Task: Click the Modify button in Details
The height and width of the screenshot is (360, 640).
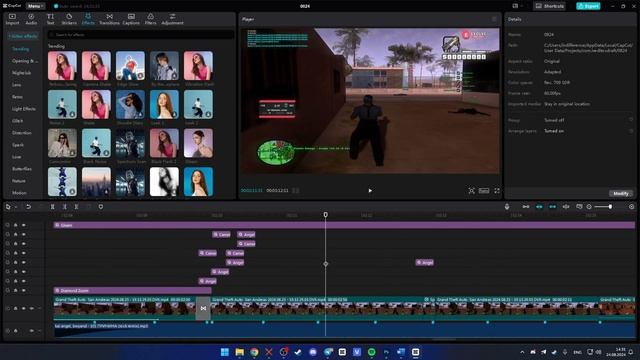Action: click(x=621, y=193)
